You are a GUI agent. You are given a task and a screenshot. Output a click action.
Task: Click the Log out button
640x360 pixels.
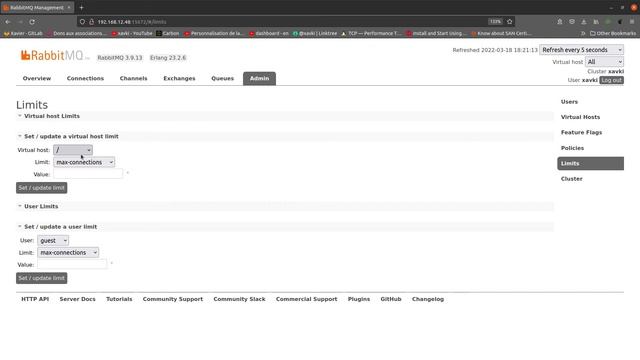pos(611,80)
